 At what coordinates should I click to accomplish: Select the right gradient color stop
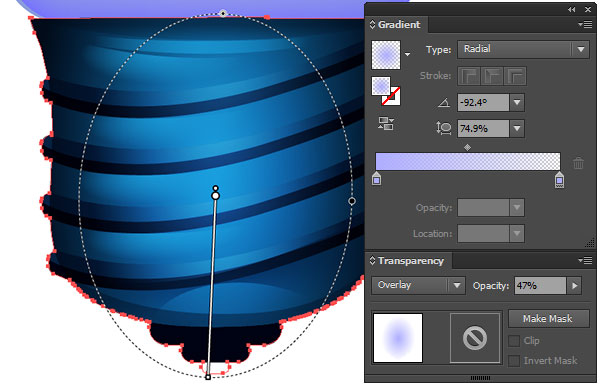(559, 179)
